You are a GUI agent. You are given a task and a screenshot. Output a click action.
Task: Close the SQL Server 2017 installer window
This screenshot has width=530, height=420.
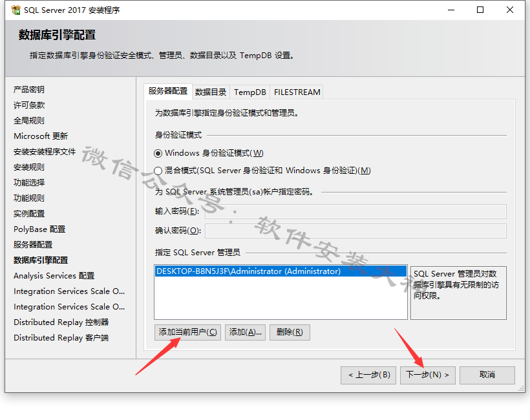(x=510, y=10)
